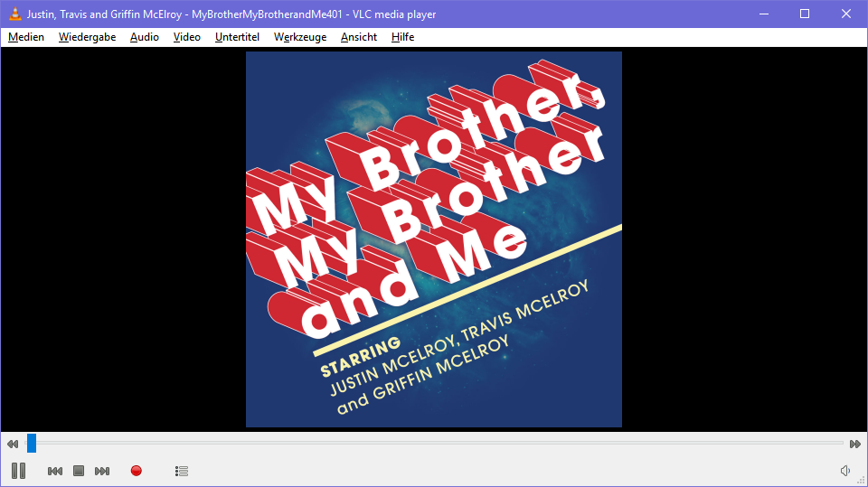Expand the Untertitel menu
868x487 pixels.
point(237,37)
